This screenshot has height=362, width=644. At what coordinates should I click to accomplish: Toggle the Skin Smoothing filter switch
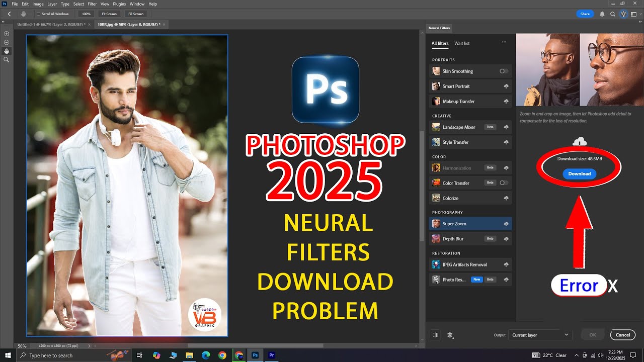(x=504, y=71)
